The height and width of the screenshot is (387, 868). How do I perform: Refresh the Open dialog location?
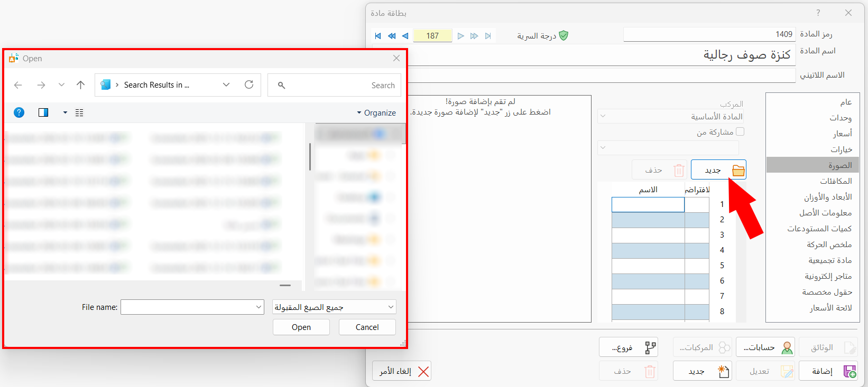[x=249, y=84]
